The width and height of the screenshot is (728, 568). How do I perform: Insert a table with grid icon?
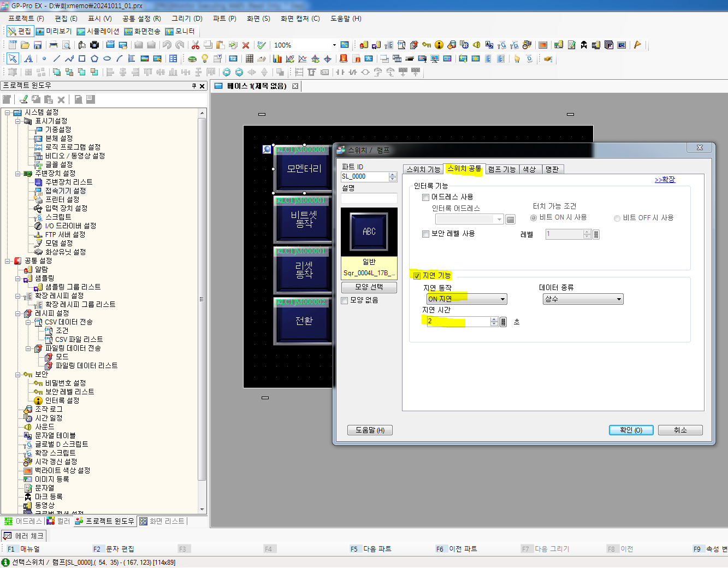point(173,58)
